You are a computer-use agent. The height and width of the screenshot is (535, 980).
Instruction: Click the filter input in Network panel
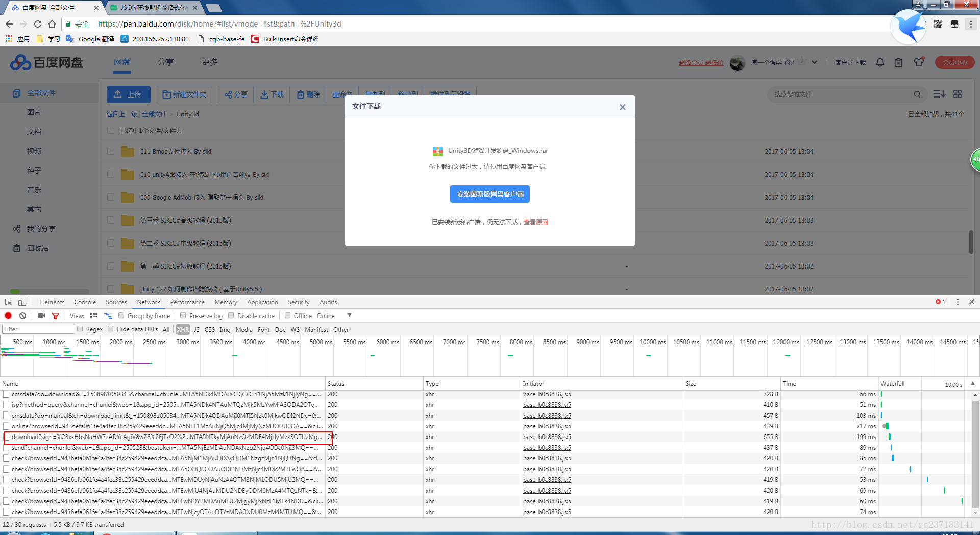pos(38,329)
